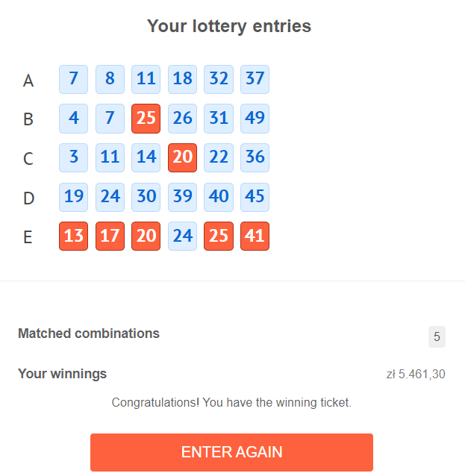This screenshot has height=476, width=465.
Task: Select number 3 in row C
Action: tap(73, 157)
